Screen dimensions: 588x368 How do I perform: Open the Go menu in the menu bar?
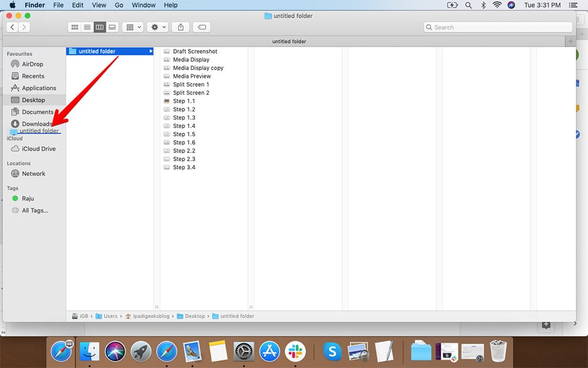coord(119,5)
